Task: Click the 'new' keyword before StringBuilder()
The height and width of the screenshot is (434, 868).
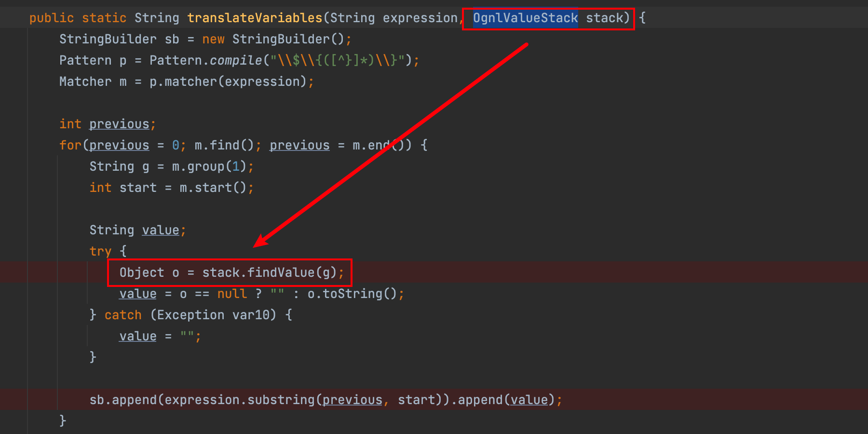Action: click(x=213, y=40)
